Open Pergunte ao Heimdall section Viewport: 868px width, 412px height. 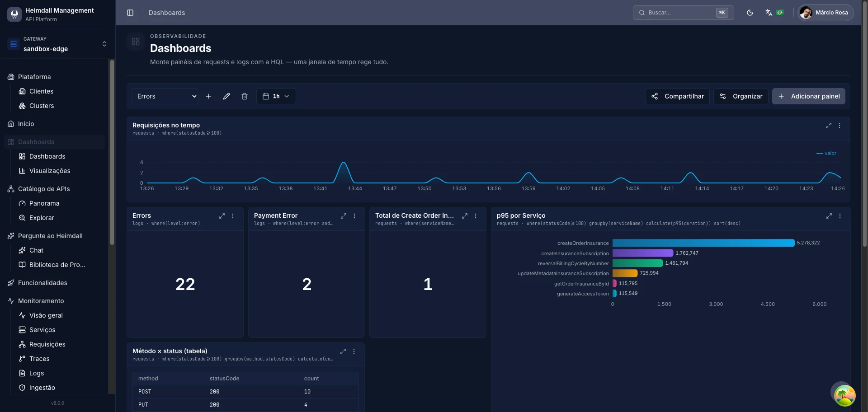pos(54,236)
